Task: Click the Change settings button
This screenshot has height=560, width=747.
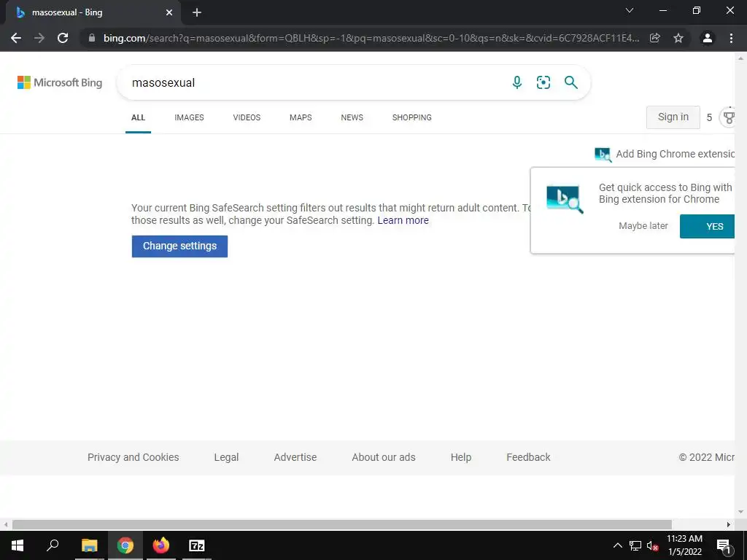Action: pos(179,246)
